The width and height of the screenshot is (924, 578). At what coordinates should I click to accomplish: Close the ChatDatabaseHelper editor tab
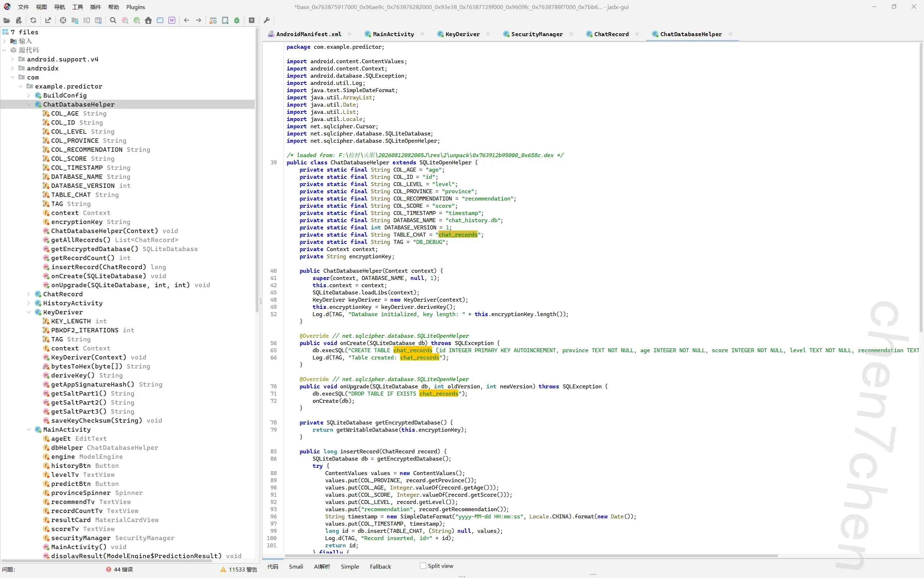click(x=730, y=34)
